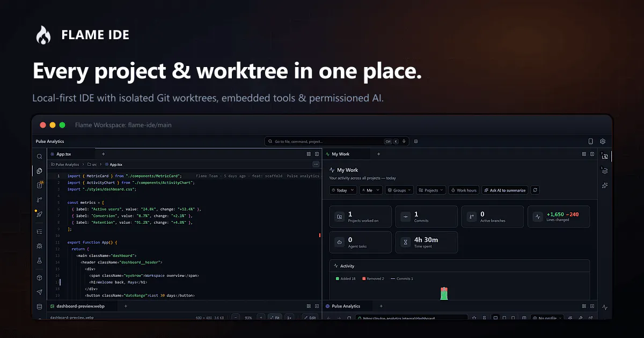Viewport: 644px width, 338px height.
Task: Open settings gear in the header
Action: pyautogui.click(x=603, y=142)
